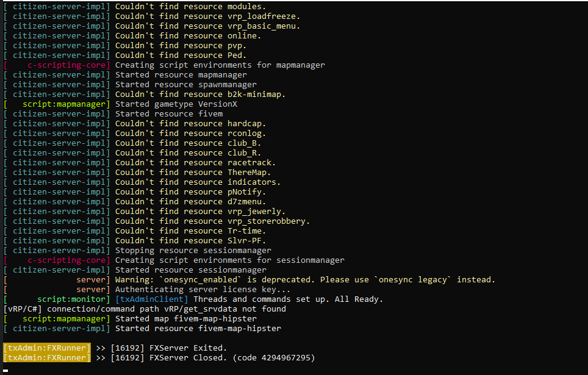This screenshot has height=375, width=588.
Task: Click the racetrack resource name
Action: [251, 162]
